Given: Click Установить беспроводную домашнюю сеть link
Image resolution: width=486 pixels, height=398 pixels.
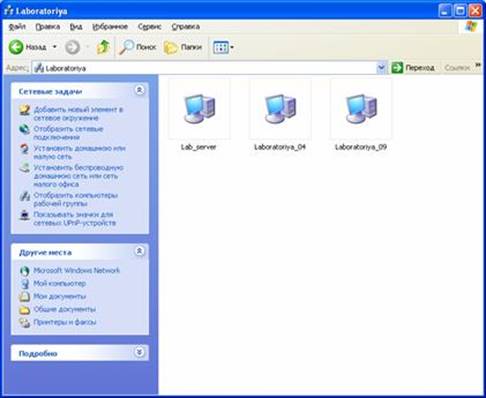Looking at the screenshot, I should tap(78, 176).
